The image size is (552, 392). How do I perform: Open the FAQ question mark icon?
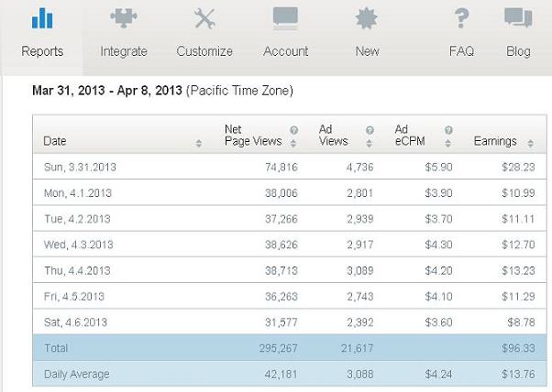coord(461,18)
